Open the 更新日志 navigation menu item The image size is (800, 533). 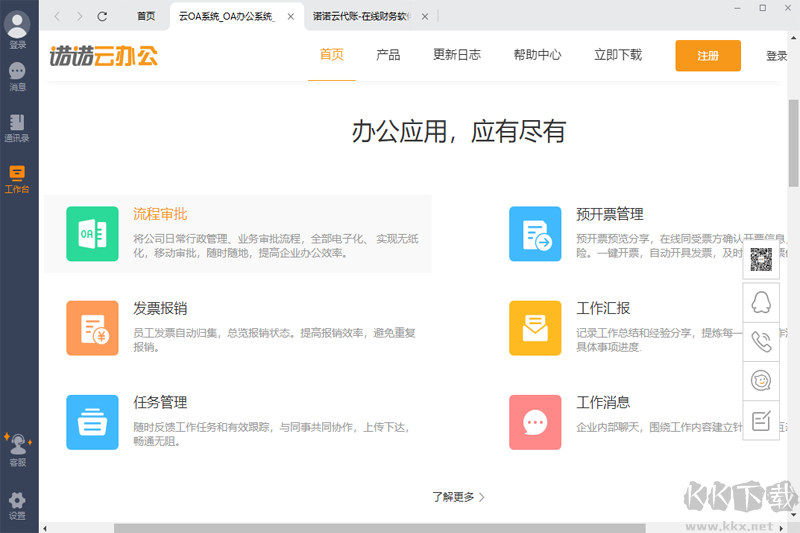456,56
